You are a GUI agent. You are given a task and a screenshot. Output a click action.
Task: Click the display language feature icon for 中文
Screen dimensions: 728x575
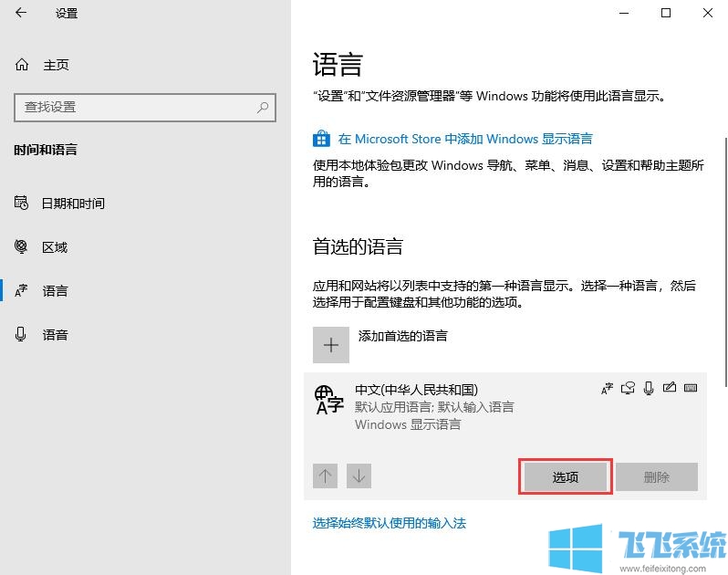click(x=607, y=388)
